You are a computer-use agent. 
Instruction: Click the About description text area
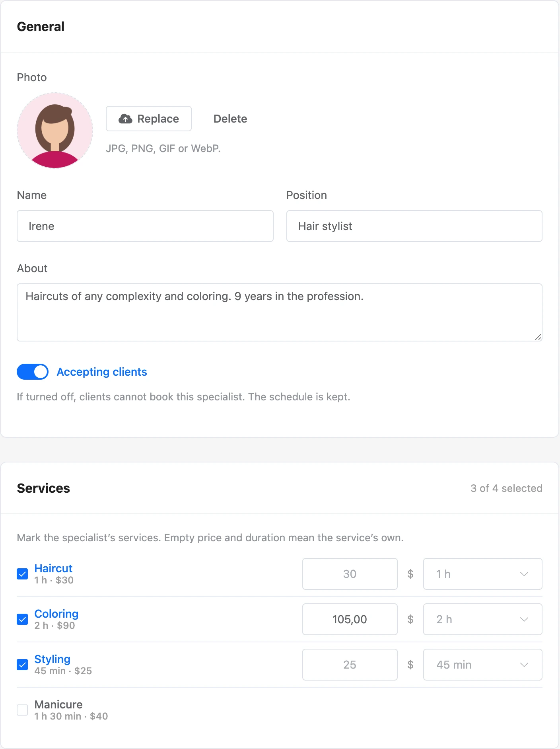[280, 312]
